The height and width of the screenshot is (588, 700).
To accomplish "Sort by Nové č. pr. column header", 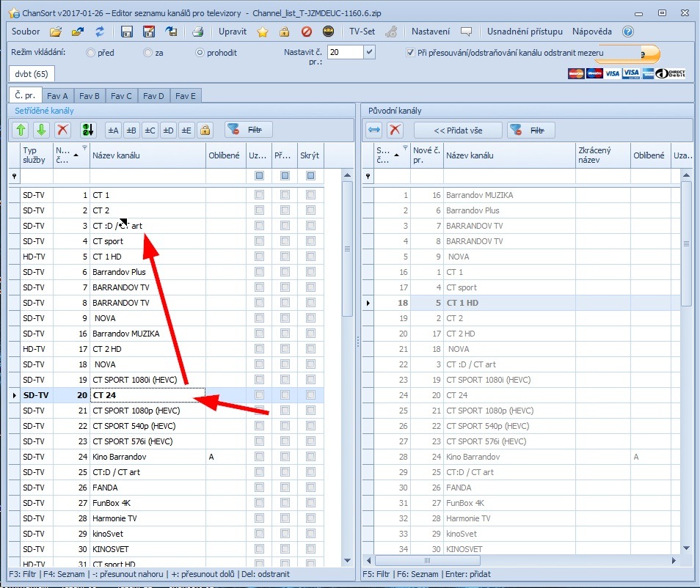I will point(427,155).
